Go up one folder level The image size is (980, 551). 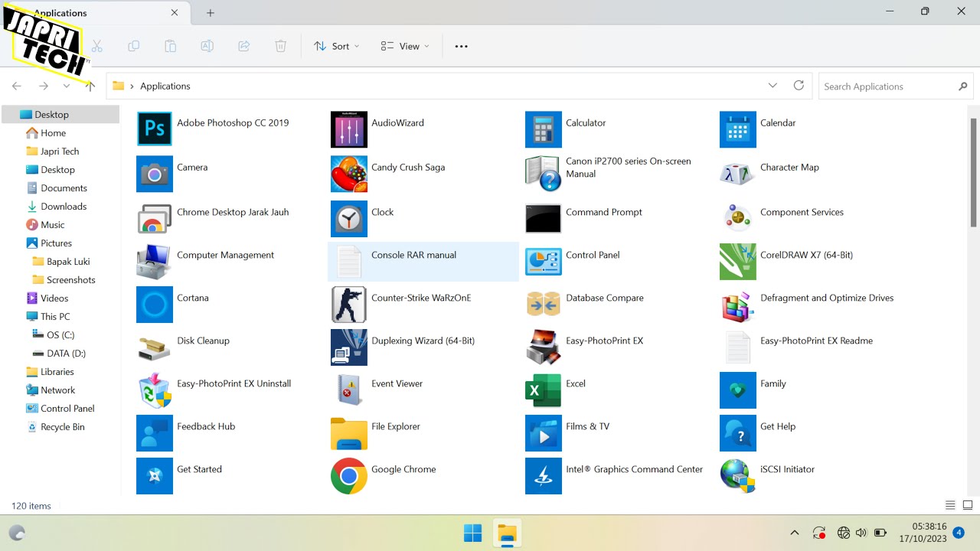[90, 86]
